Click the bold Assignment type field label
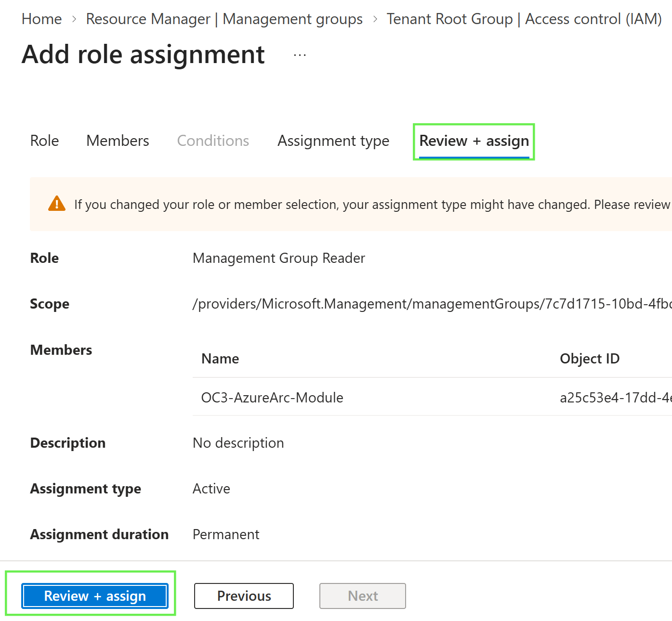This screenshot has height=621, width=672. point(86,489)
